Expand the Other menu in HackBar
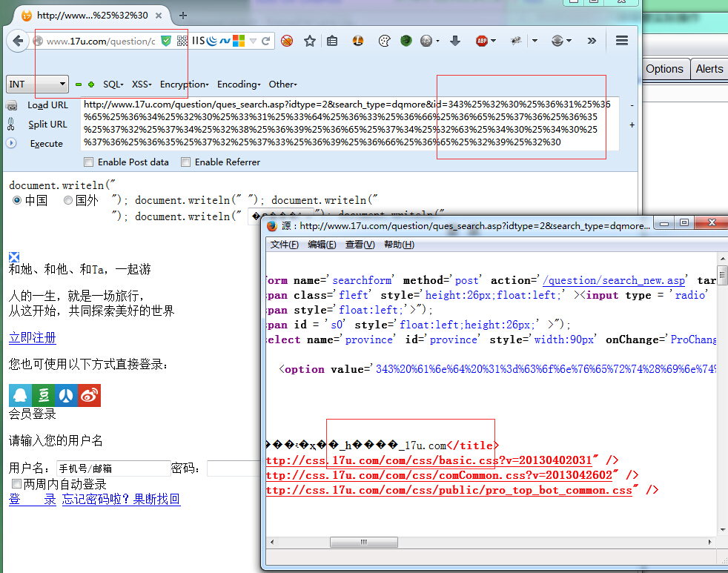 point(282,85)
